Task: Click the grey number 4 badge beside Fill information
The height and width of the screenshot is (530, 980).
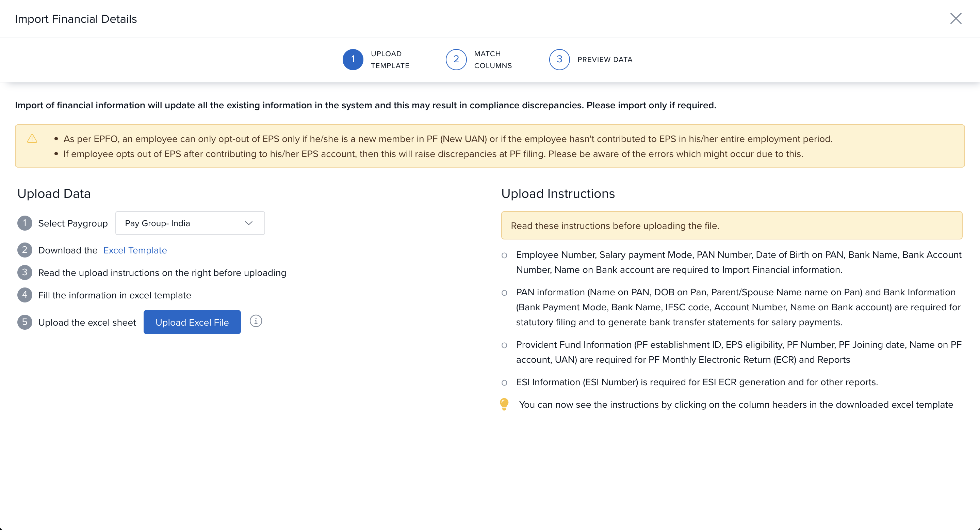Action: coord(25,295)
